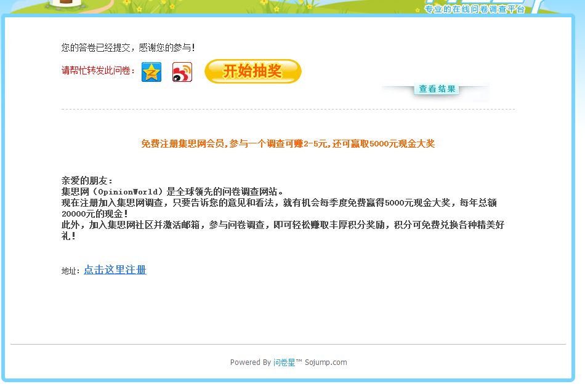This screenshot has width=585, height=392.
Task: Click the 地址 label before registration link
Action: 71,271
